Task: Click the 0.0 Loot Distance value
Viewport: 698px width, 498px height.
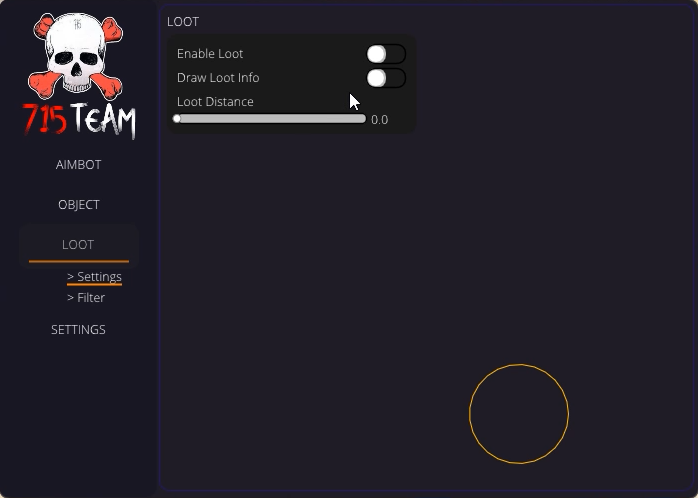Action: (380, 120)
